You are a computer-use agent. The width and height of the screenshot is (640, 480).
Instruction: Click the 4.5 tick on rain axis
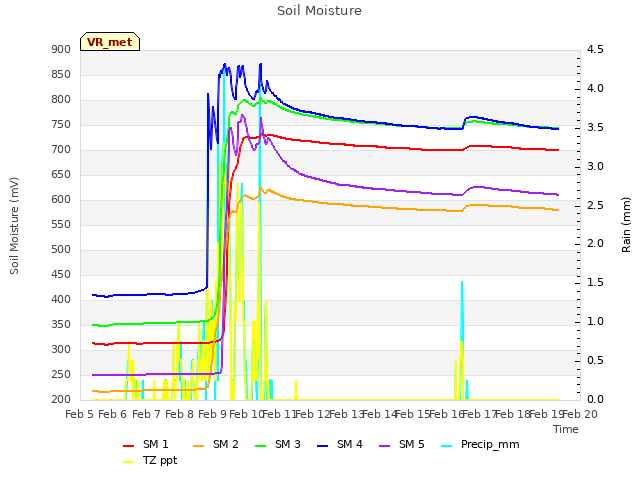[x=595, y=50]
